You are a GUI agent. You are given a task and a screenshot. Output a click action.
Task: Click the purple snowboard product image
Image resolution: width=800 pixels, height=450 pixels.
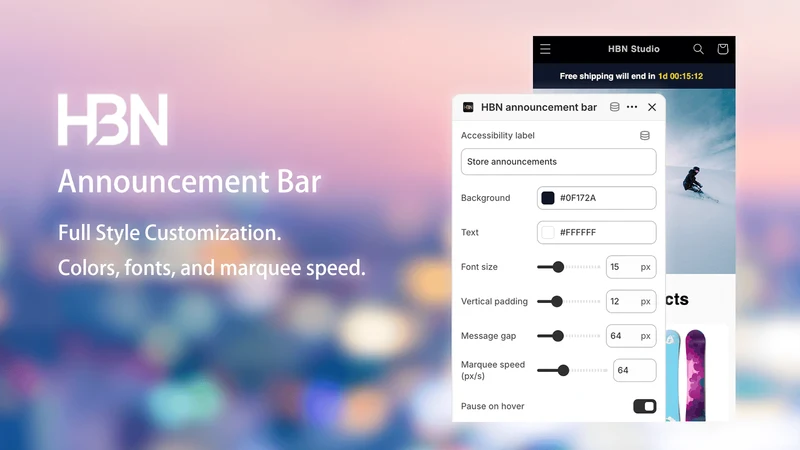tap(695, 376)
